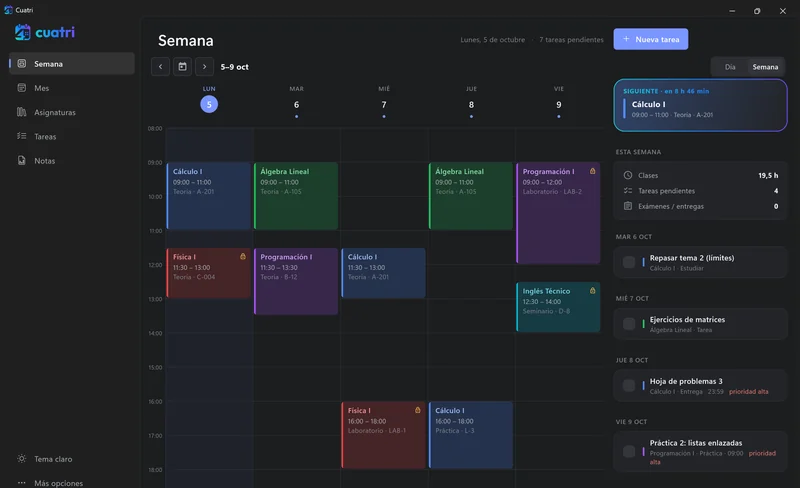This screenshot has width=800, height=488.
Task: Click the Más opciones ellipsis icon
Action: [21, 482]
